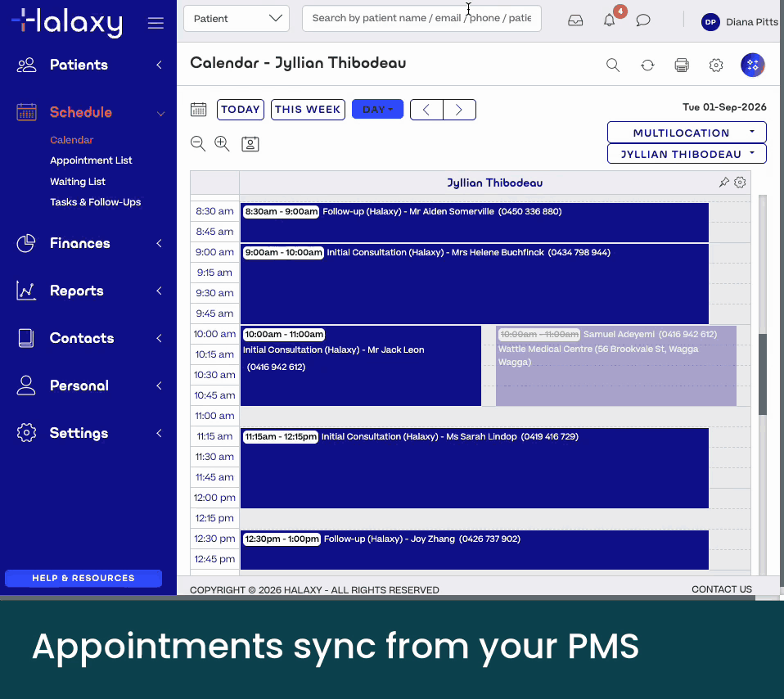Open Aiden Somerville 8:30am appointment

coord(475,222)
